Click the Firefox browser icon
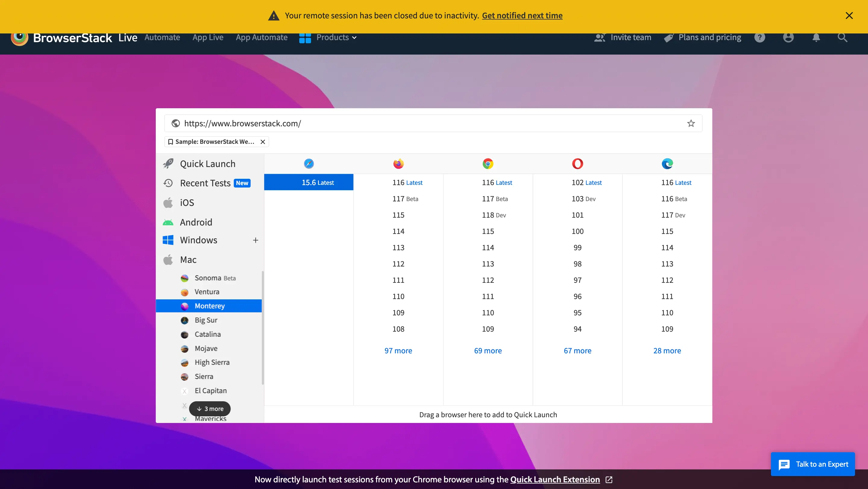Image resolution: width=868 pixels, height=489 pixels. [x=398, y=164]
